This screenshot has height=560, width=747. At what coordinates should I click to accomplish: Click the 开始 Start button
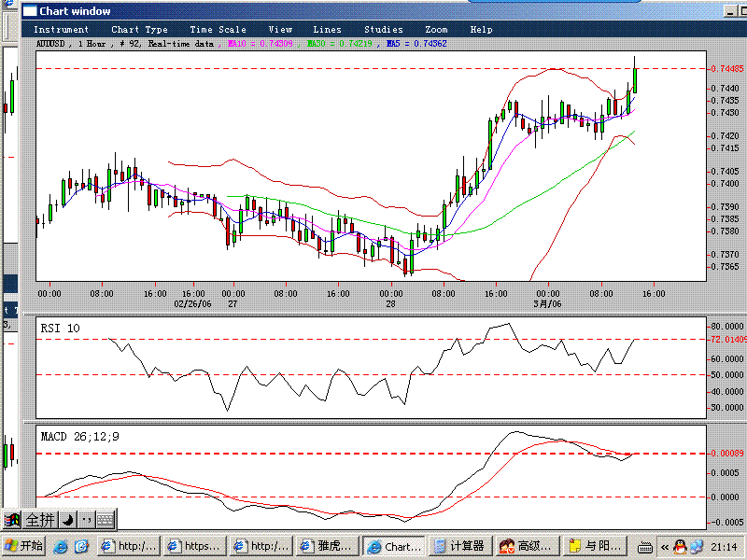[x=24, y=546]
